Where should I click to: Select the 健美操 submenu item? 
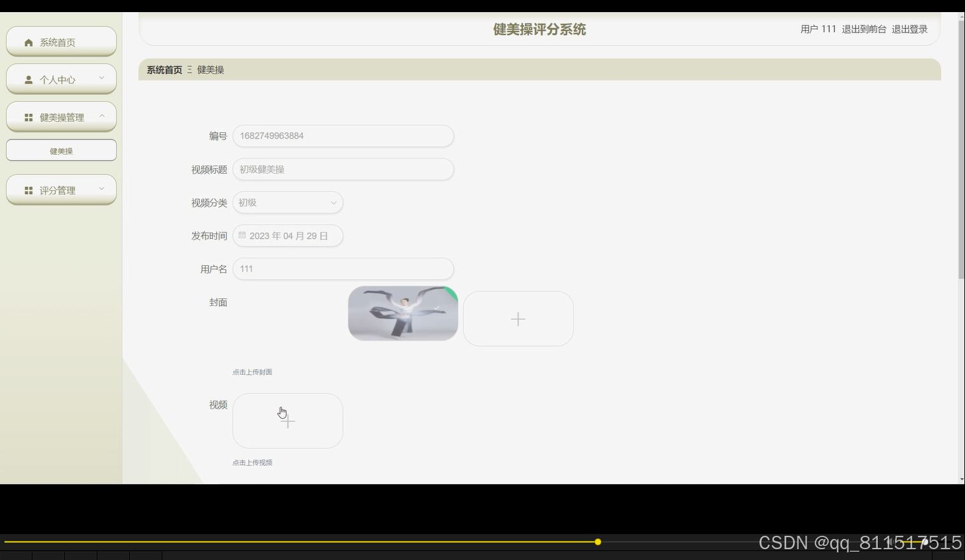60,151
